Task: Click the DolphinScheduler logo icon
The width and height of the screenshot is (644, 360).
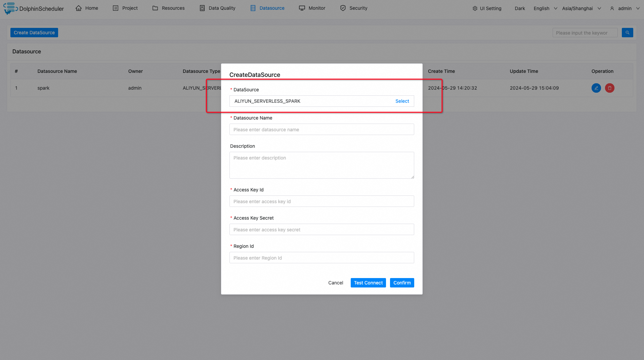Action: (10, 8)
